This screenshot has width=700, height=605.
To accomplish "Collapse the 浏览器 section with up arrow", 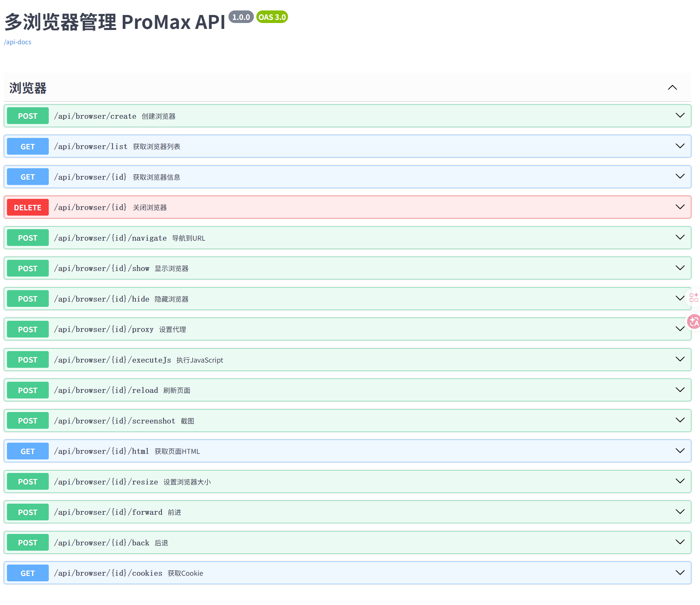I will tap(672, 87).
